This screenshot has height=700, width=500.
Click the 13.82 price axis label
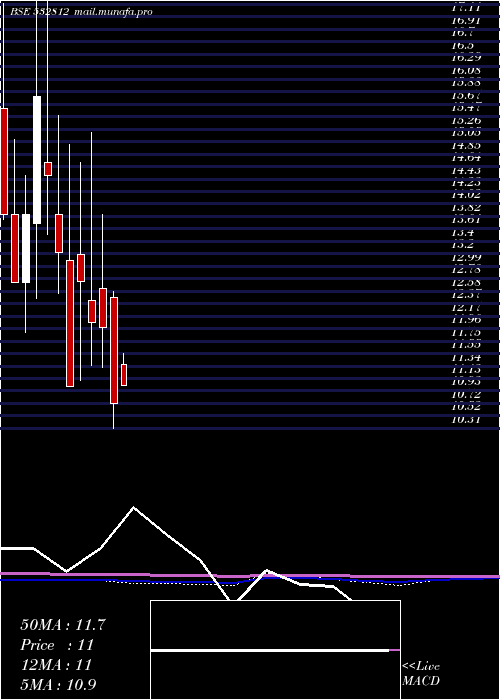tap(466, 207)
